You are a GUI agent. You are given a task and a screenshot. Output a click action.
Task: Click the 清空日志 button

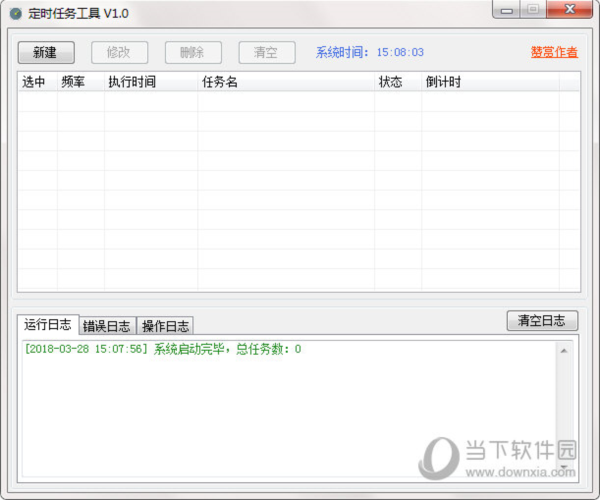tap(542, 321)
